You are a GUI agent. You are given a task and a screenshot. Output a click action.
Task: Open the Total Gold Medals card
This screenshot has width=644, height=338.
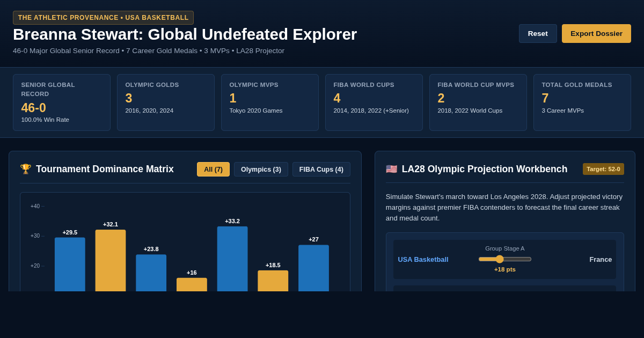tap(582, 102)
